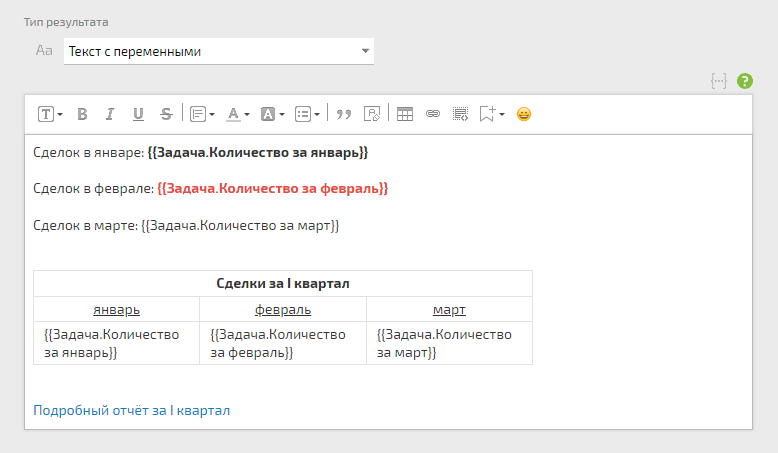Expand the highlight color dropdown arrow

click(282, 115)
